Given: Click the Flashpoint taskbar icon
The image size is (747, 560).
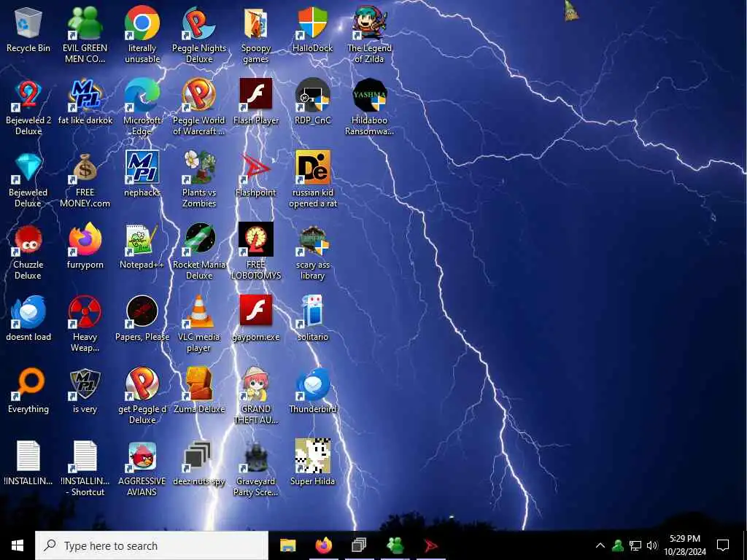Looking at the screenshot, I should point(430,545).
